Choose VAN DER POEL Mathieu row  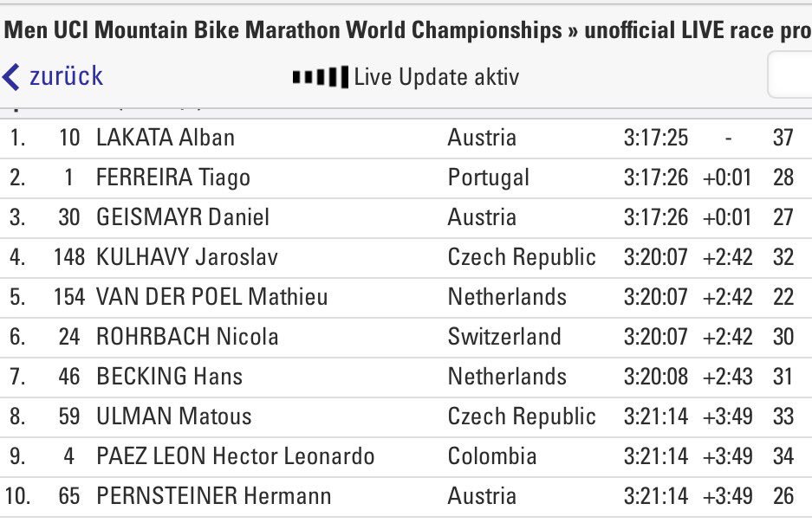[406, 298]
